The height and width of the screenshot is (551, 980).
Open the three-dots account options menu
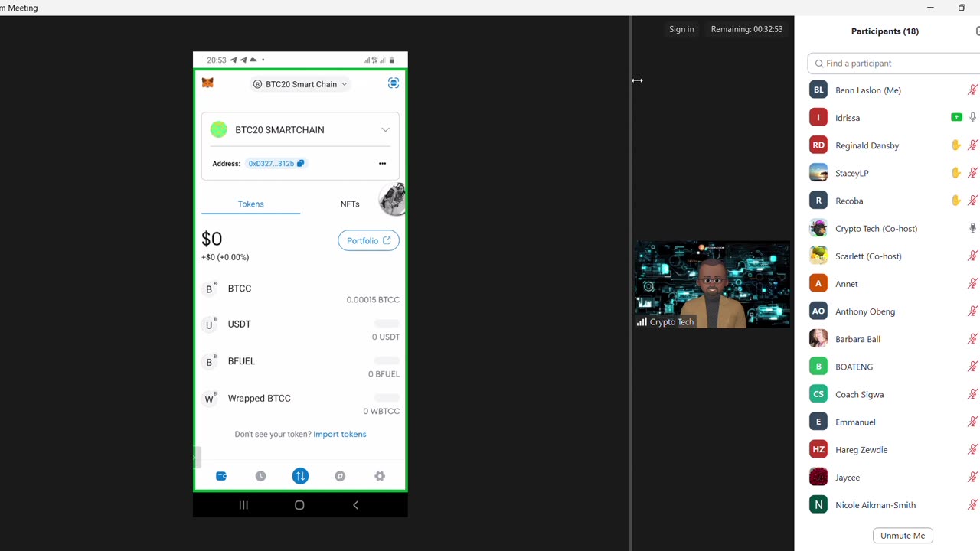pos(382,163)
